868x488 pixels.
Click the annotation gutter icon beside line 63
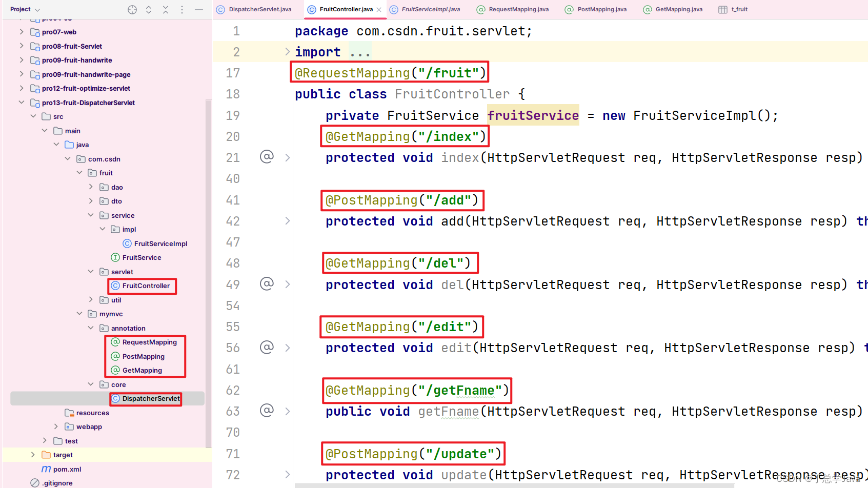coord(267,411)
